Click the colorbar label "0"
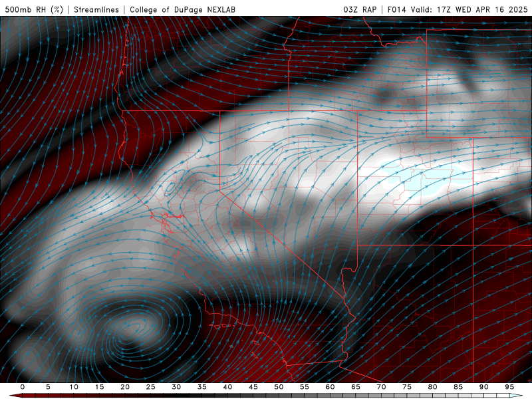 point(23,387)
